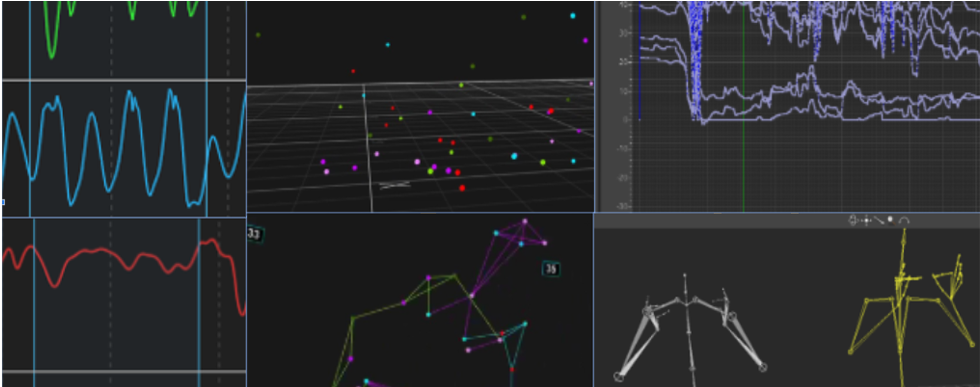Click the green vertical time cursor in graph

[744, 152]
